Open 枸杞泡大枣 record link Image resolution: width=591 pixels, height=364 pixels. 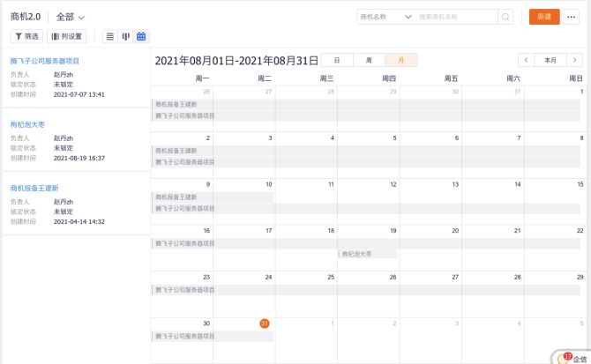tap(27, 125)
